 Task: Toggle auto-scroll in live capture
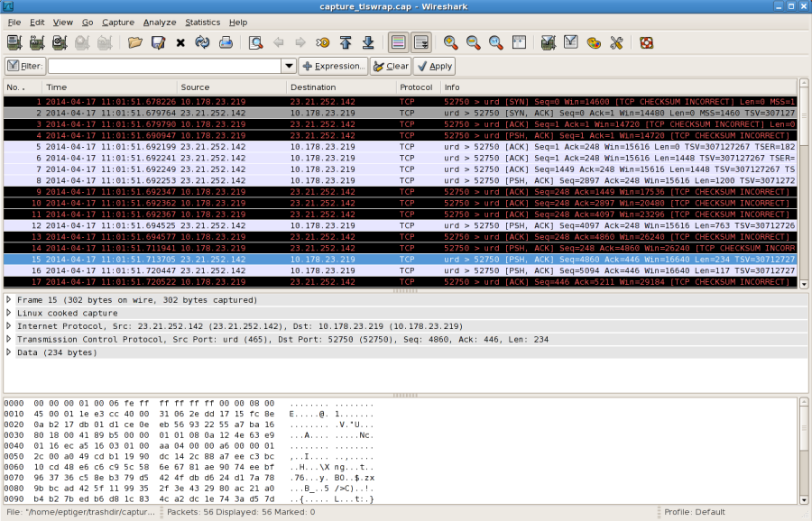click(x=421, y=41)
